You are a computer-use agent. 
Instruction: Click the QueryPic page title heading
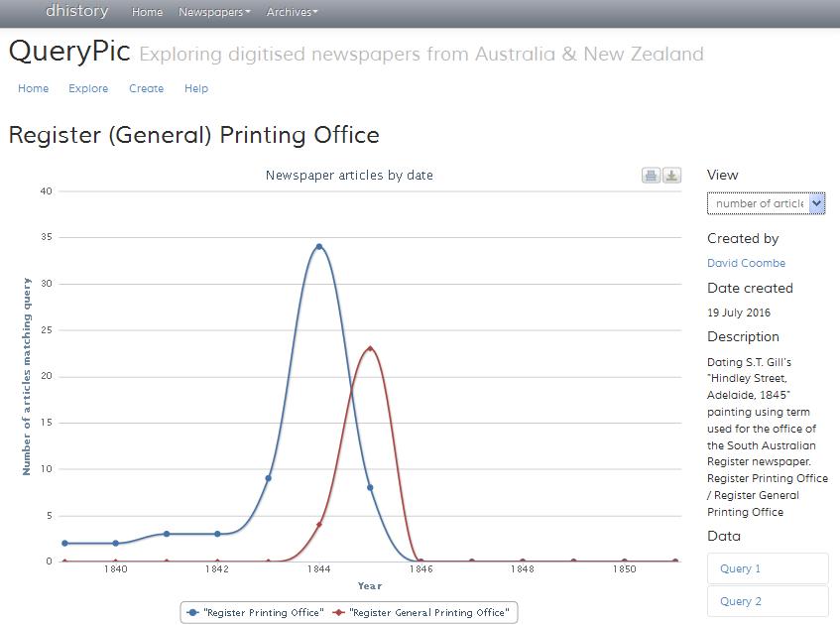pos(69,52)
